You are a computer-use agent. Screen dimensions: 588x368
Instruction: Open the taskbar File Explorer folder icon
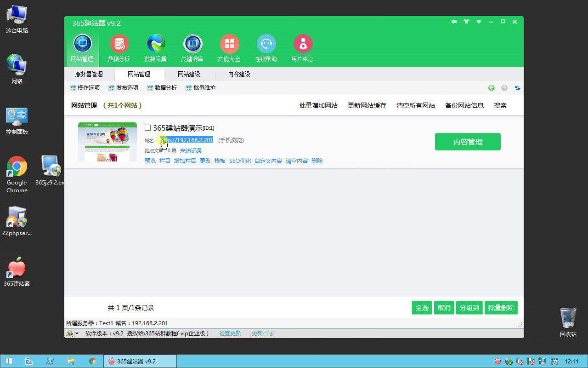tap(71, 361)
